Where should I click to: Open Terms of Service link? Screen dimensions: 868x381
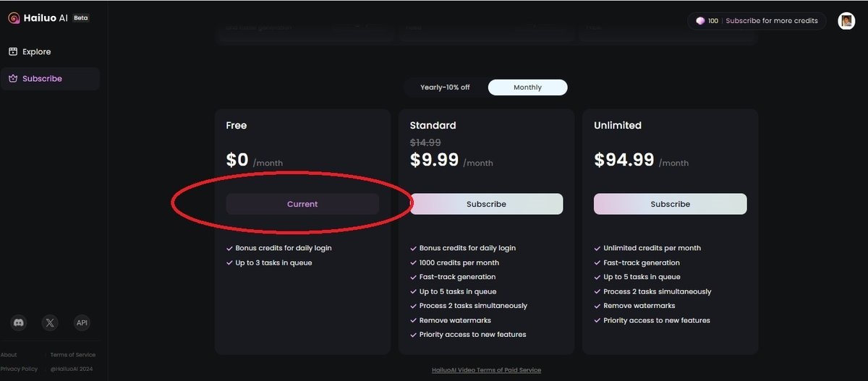click(x=72, y=355)
